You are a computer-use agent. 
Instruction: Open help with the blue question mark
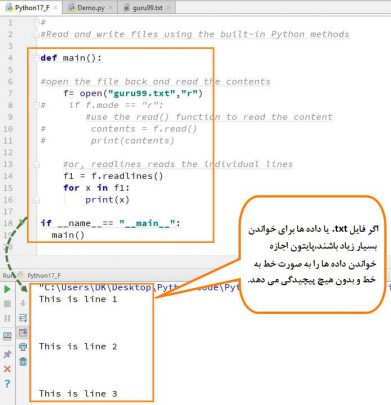point(7,384)
